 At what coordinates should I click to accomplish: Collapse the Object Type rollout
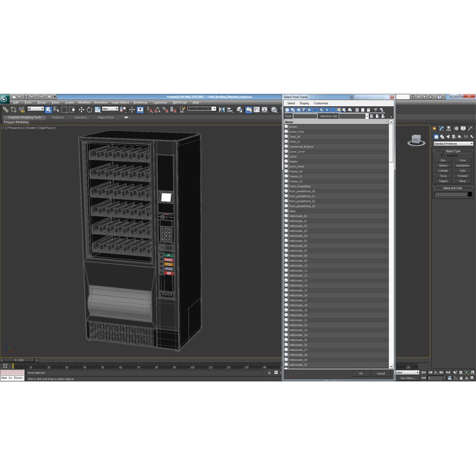click(453, 151)
